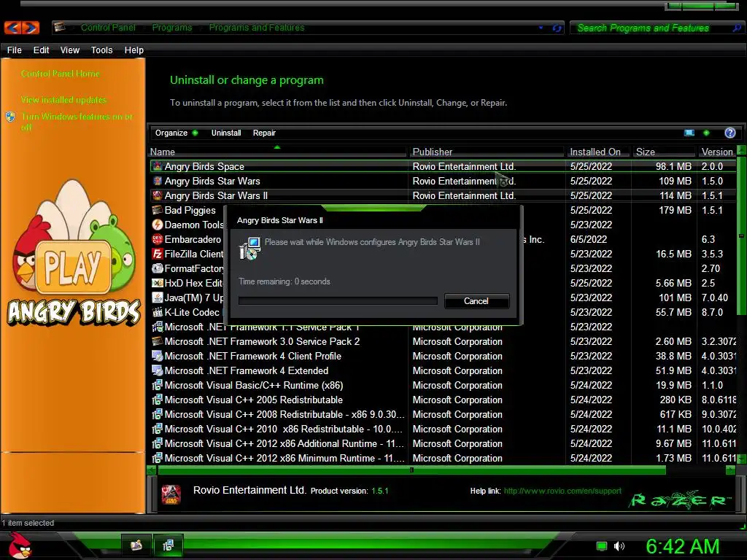The width and height of the screenshot is (747, 560).
Task: Sort by the Name column header
Action: tap(278, 152)
